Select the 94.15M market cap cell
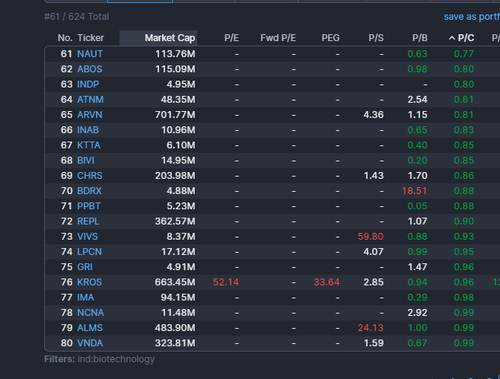The height and width of the screenshot is (379, 500). [x=178, y=297]
